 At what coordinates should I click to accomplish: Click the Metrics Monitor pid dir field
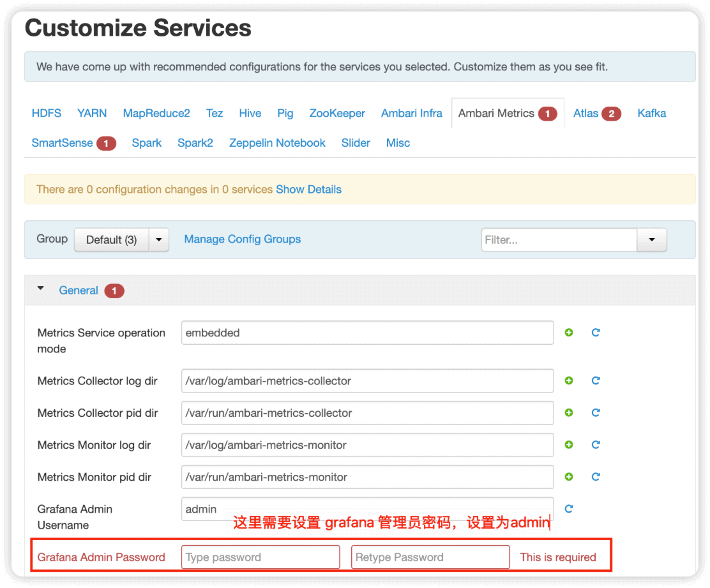tap(368, 477)
